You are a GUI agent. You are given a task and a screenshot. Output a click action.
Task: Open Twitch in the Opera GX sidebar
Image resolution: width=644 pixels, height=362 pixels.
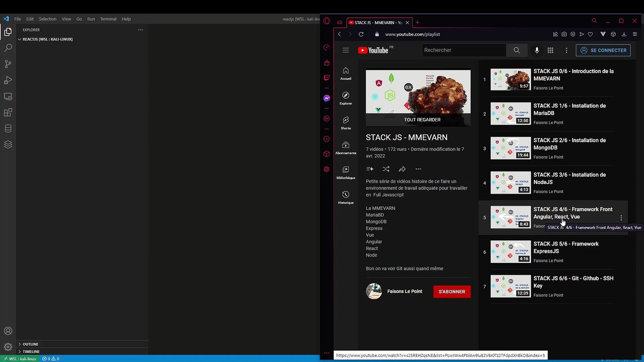[x=327, y=78]
